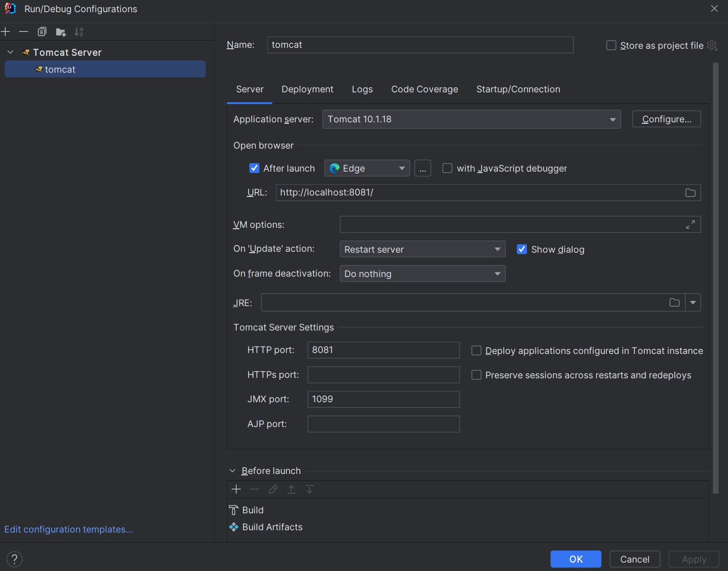Toggle Show dialog checkbox
The image size is (728, 571).
pyautogui.click(x=522, y=249)
